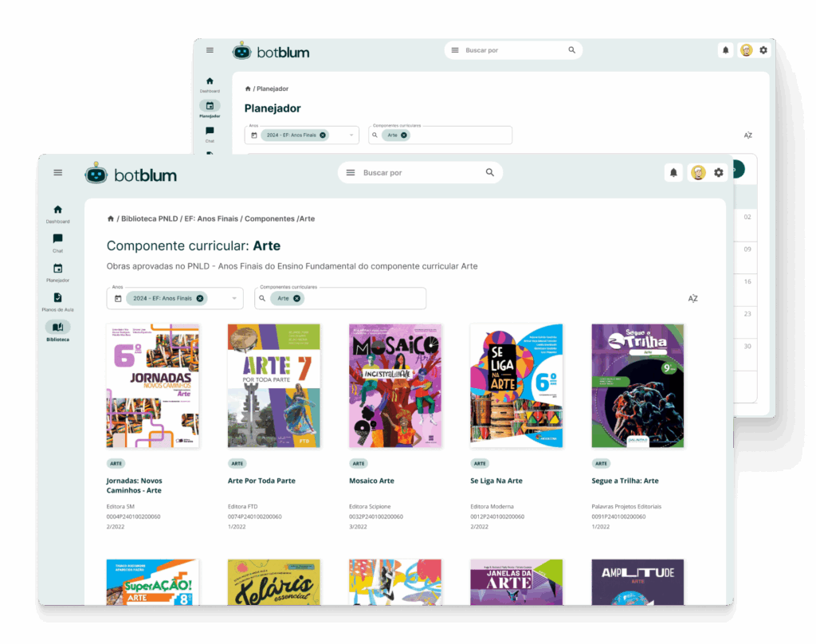
Task: Open Dashboard in front window sidebar
Action: (x=57, y=214)
